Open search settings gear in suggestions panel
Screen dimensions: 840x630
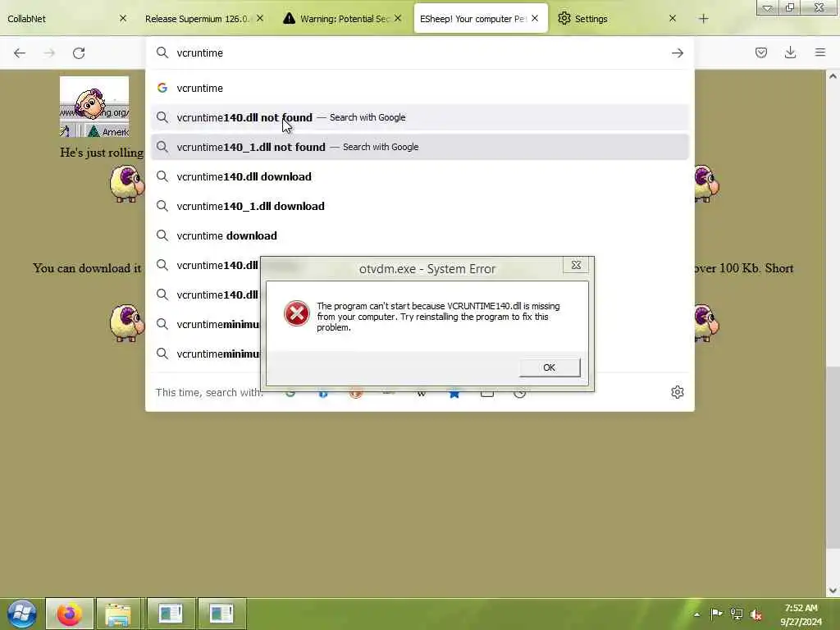pyautogui.click(x=677, y=392)
